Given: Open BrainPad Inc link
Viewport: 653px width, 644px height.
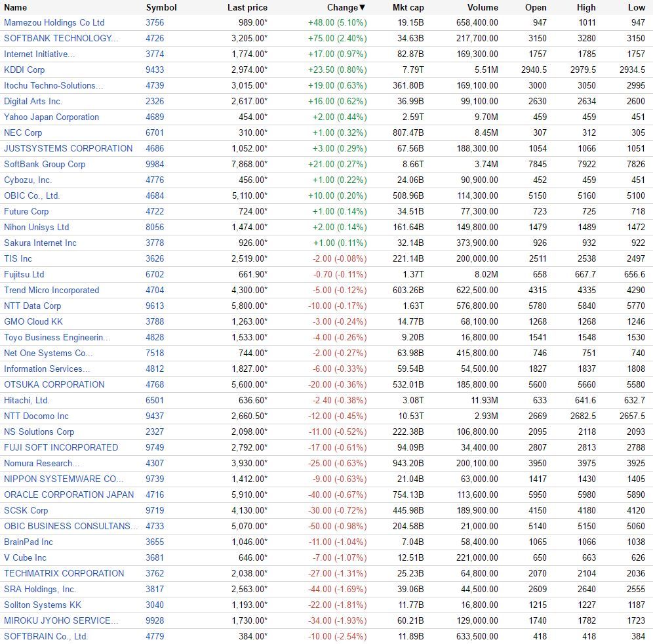Looking at the screenshot, I should tap(28, 542).
